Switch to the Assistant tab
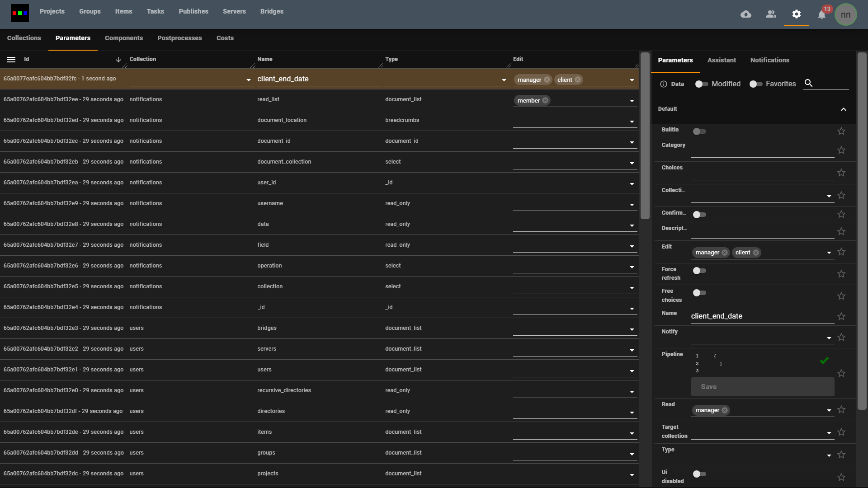Viewport: 868px width, 488px height. point(721,60)
